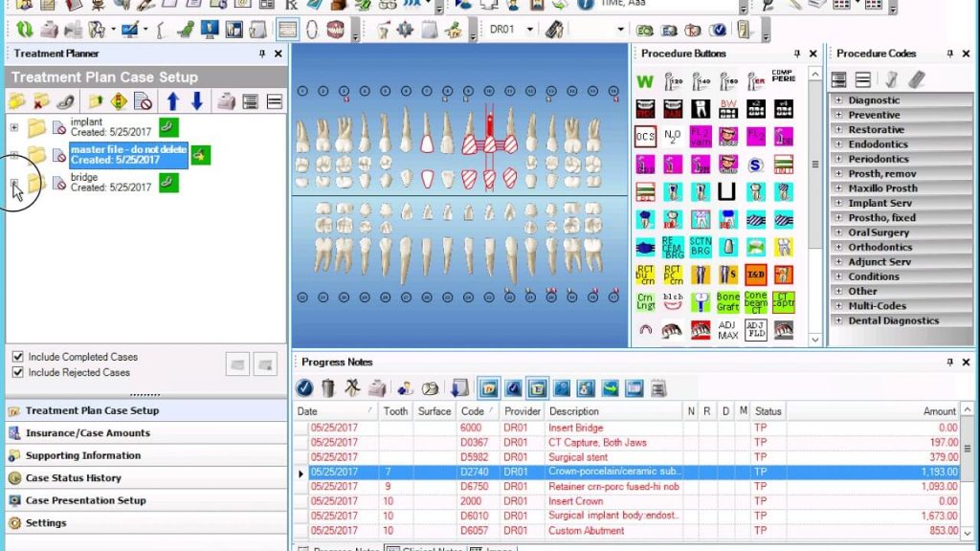
Task: Uncheck Include Completed Cases
Action: tap(17, 357)
